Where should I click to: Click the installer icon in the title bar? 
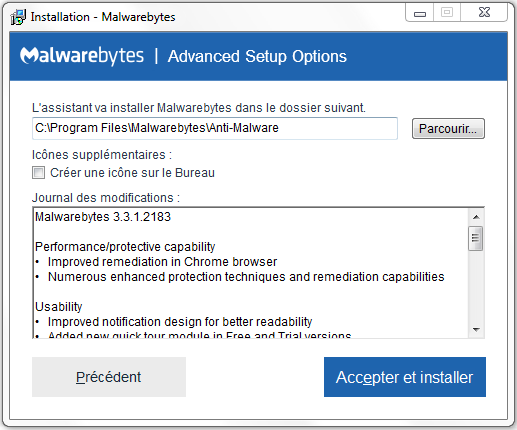coord(18,17)
